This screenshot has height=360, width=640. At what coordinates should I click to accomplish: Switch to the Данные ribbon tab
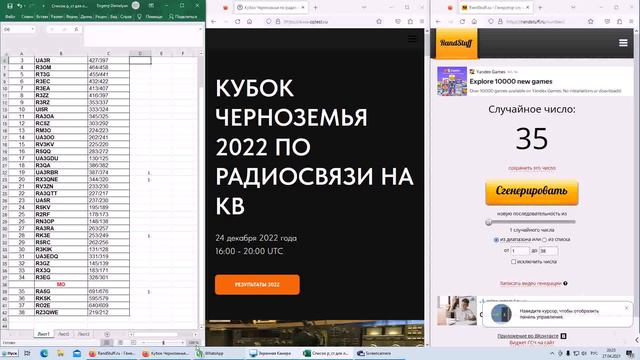tap(86, 17)
